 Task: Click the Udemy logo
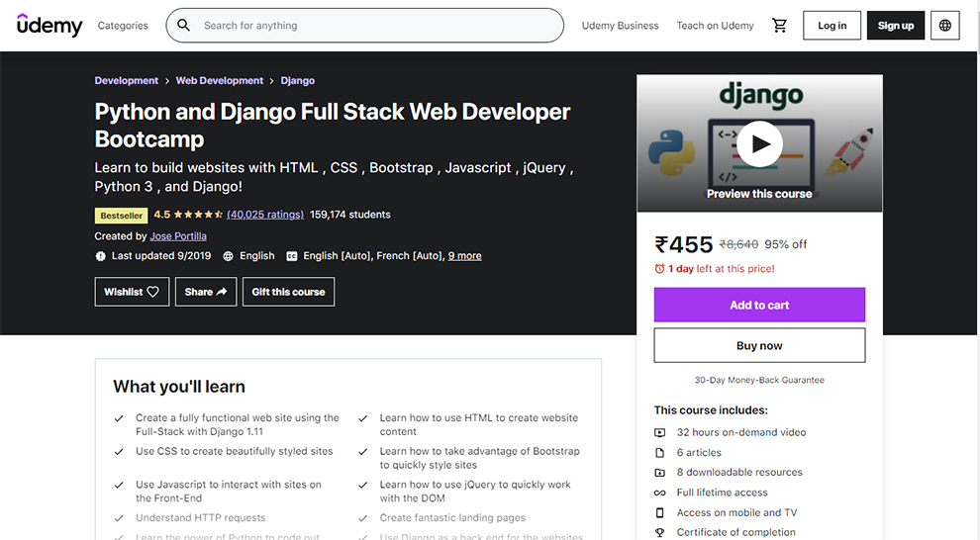(49, 25)
